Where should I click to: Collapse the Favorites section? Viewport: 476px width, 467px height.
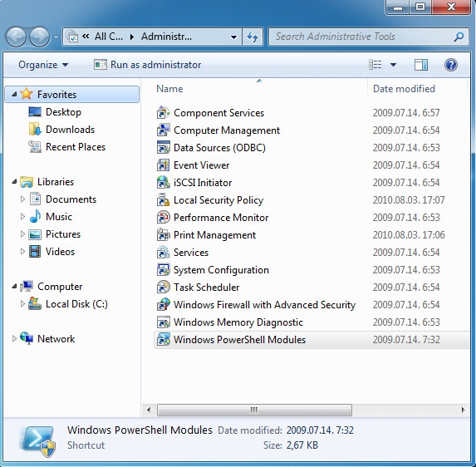tap(14, 95)
